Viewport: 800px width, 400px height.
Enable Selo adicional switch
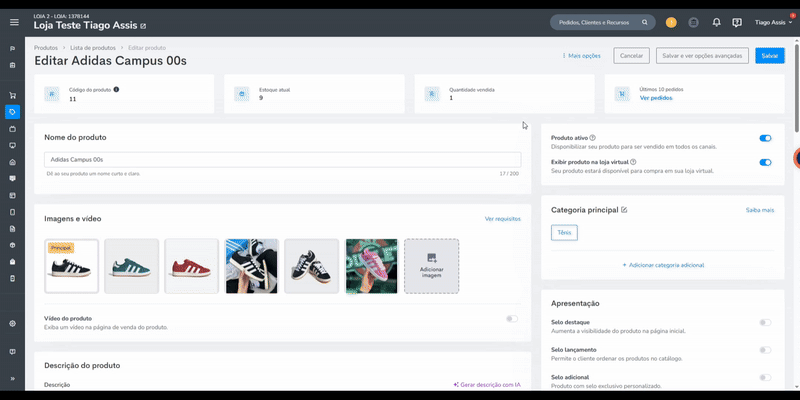(765, 378)
